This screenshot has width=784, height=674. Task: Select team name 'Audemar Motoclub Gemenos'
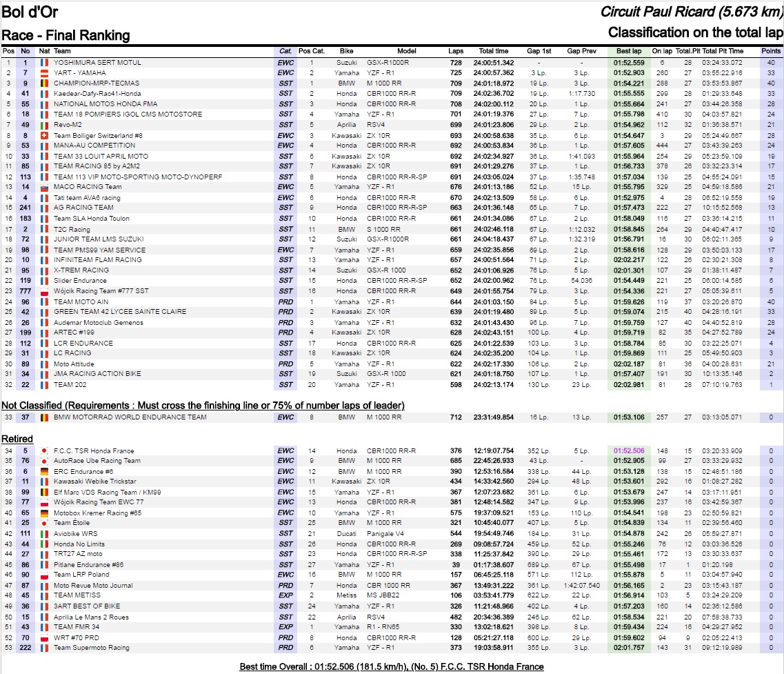[x=99, y=323]
